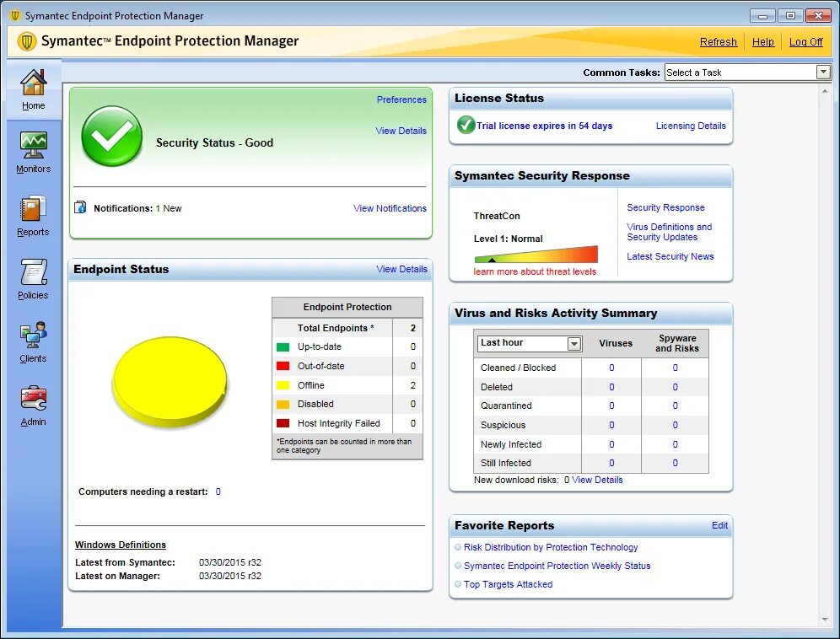
Task: Click Computers needing a restart count
Action: (x=218, y=491)
